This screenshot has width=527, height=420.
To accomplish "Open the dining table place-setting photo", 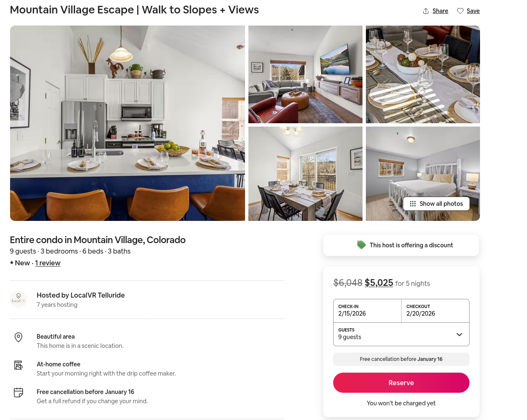I will (423, 74).
